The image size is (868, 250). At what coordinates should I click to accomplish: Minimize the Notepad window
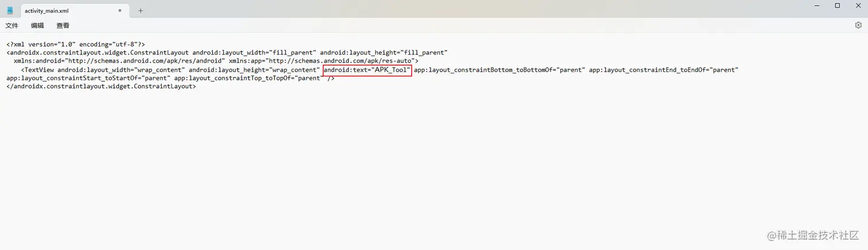(x=817, y=6)
